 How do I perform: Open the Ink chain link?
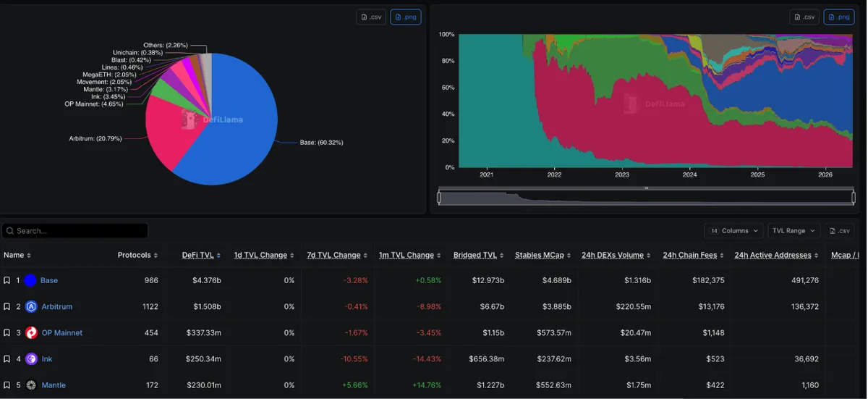(47, 359)
